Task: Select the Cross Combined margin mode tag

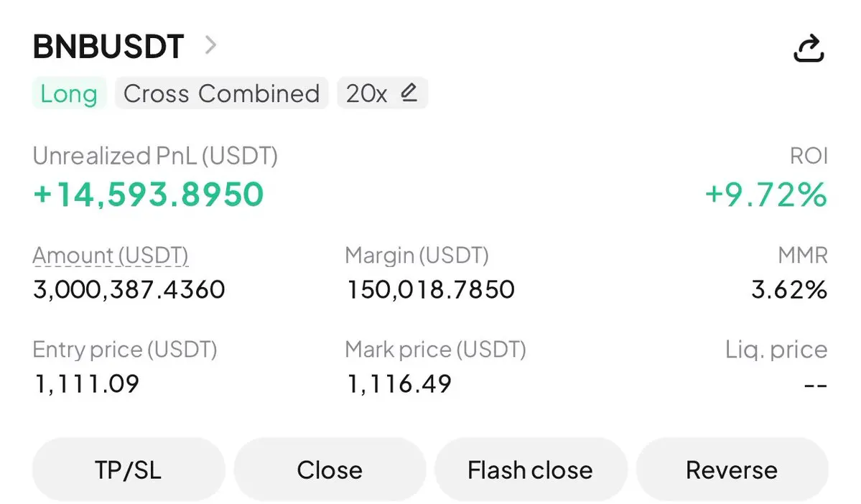Action: [x=221, y=94]
